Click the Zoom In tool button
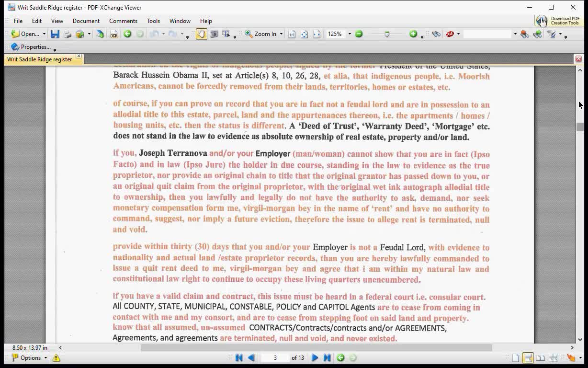 (x=261, y=34)
